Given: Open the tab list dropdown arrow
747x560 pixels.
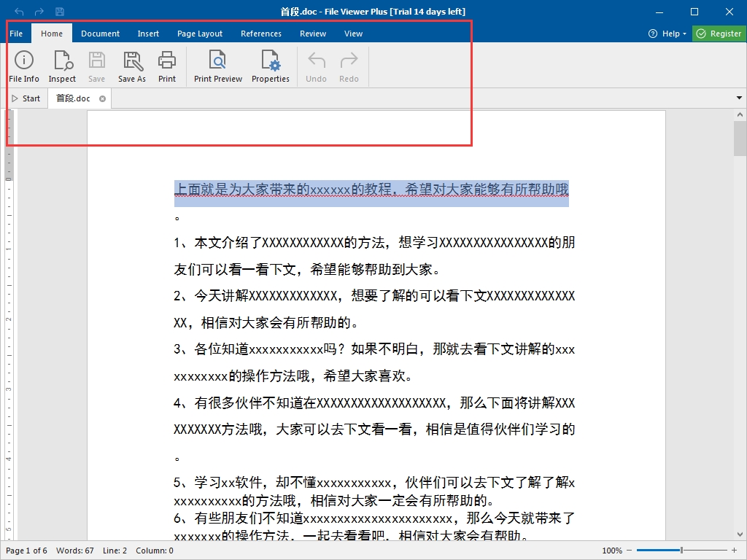Looking at the screenshot, I should click(739, 98).
